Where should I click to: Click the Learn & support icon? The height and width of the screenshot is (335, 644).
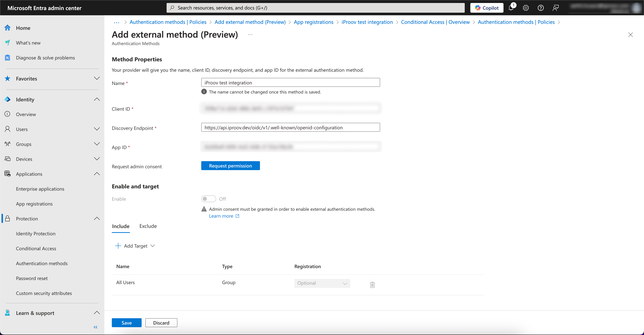pos(7,313)
